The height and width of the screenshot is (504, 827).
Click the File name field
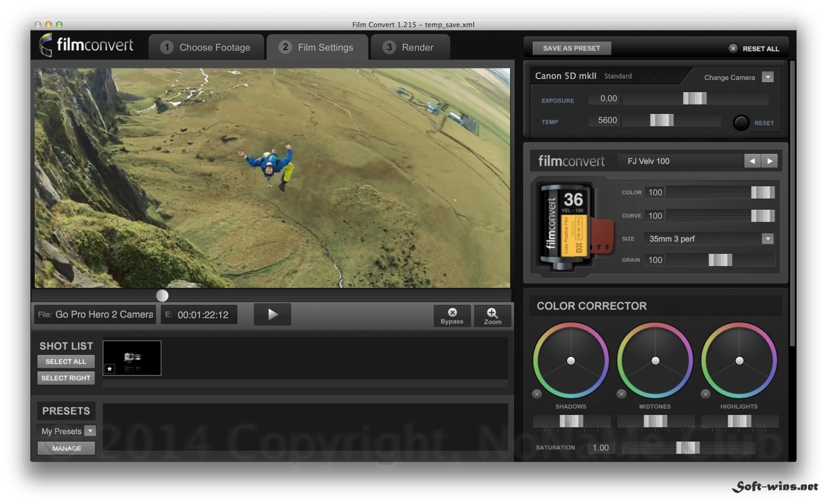95,315
